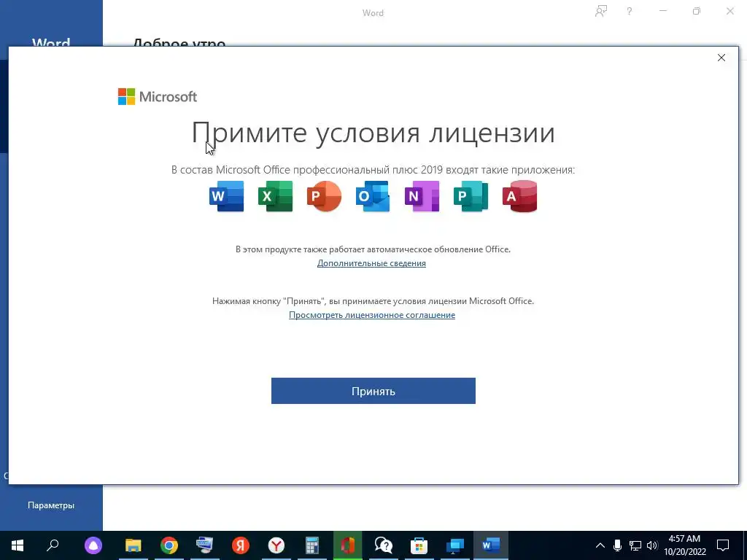The width and height of the screenshot is (747, 560).
Task: Open Windows taskbar search
Action: [53, 545]
